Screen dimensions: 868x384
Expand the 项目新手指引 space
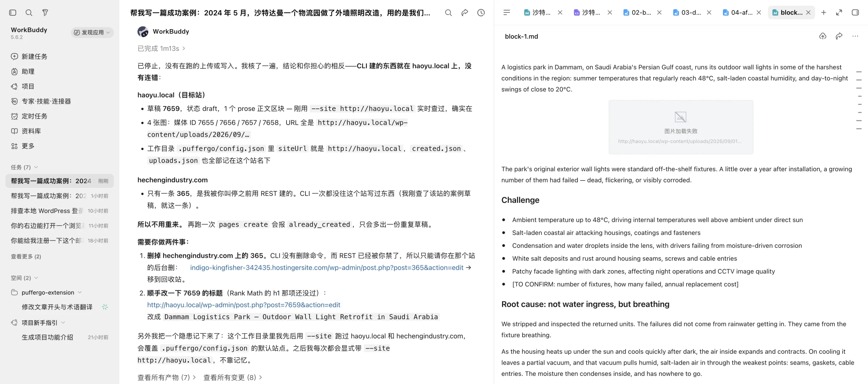(x=38, y=323)
